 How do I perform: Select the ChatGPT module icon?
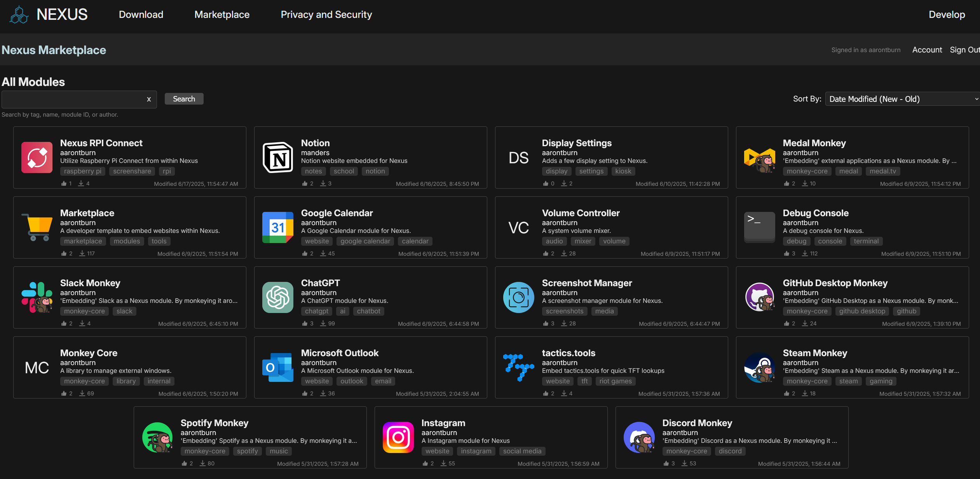tap(278, 297)
